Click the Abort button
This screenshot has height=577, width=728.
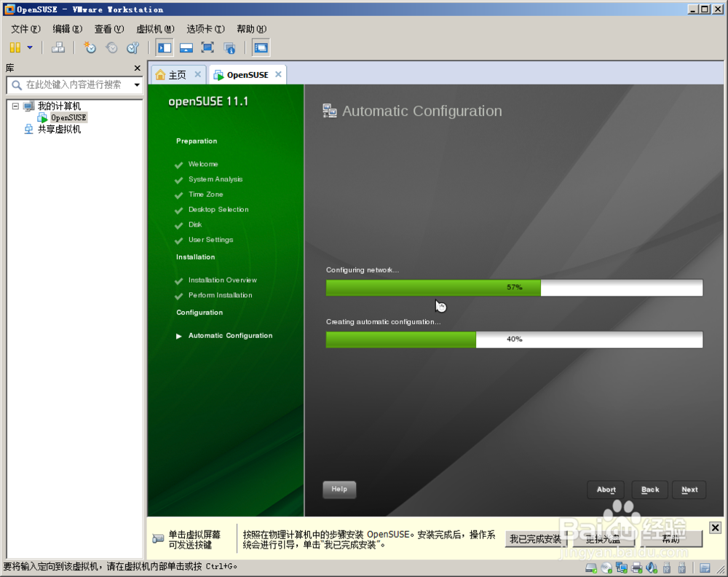606,490
